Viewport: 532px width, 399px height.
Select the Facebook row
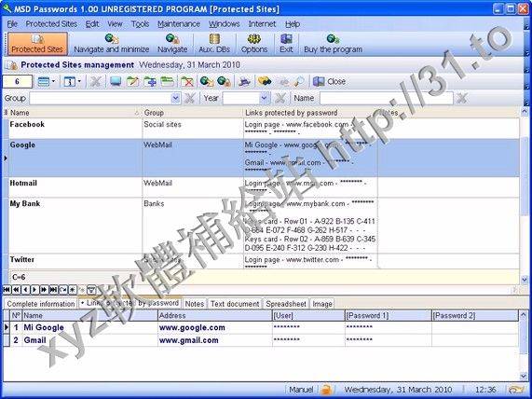(264, 129)
